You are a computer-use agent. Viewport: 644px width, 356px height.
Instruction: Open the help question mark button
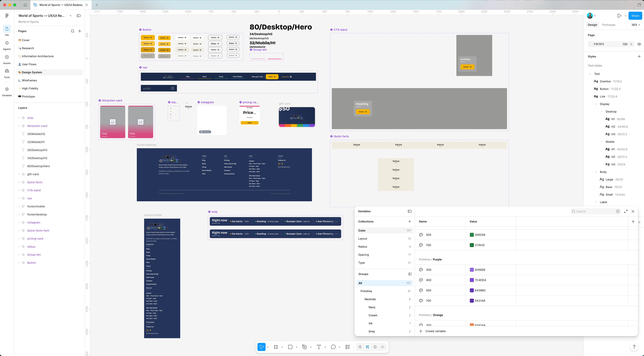634,347
